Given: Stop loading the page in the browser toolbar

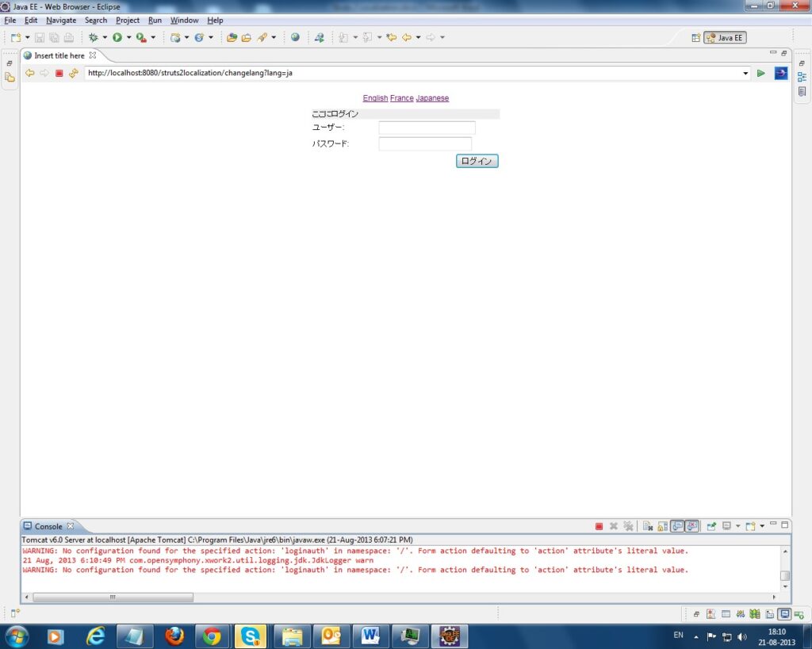Looking at the screenshot, I should 59,73.
